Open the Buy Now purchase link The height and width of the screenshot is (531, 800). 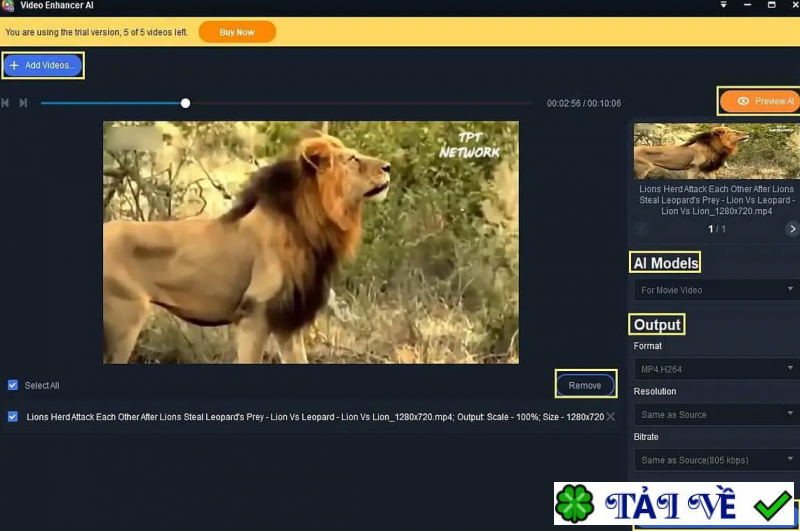click(x=237, y=32)
